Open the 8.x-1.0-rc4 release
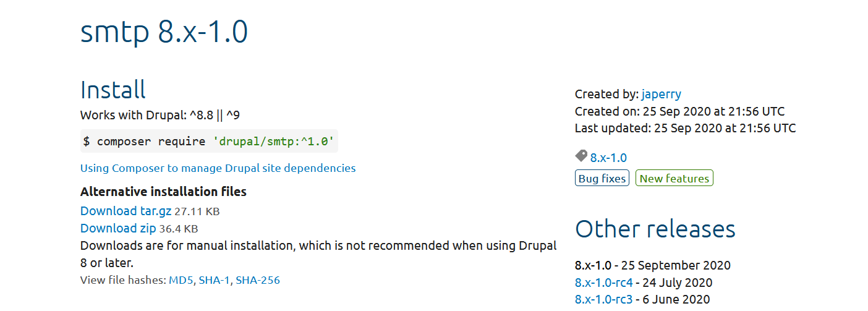Image resolution: width=868 pixels, height=311 pixels. pos(603,283)
